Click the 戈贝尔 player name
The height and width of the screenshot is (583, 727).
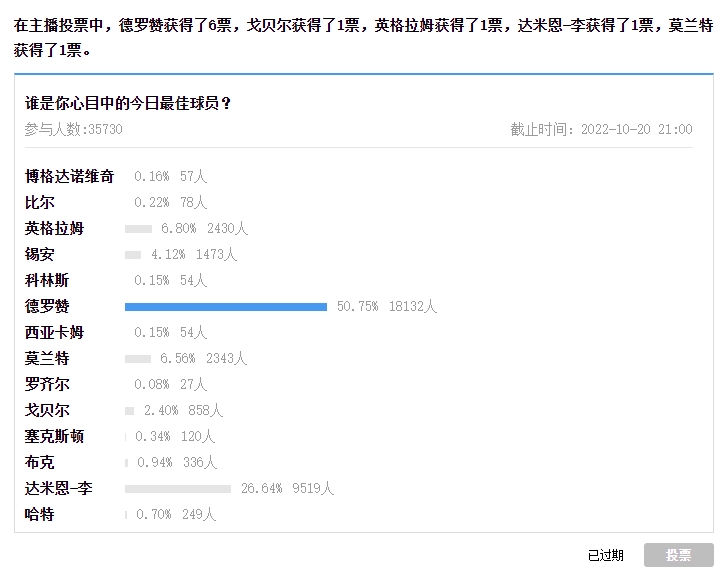[x=47, y=410]
